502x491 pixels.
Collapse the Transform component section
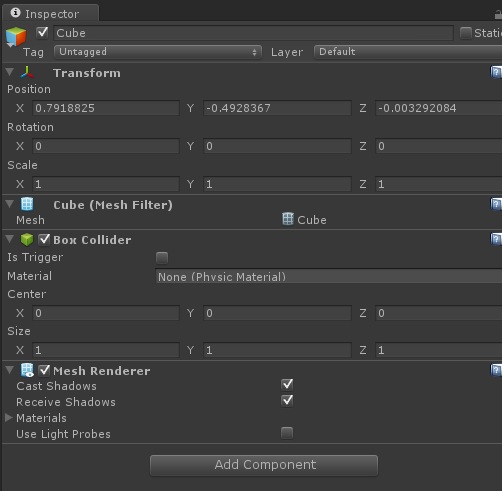pyautogui.click(x=10, y=72)
